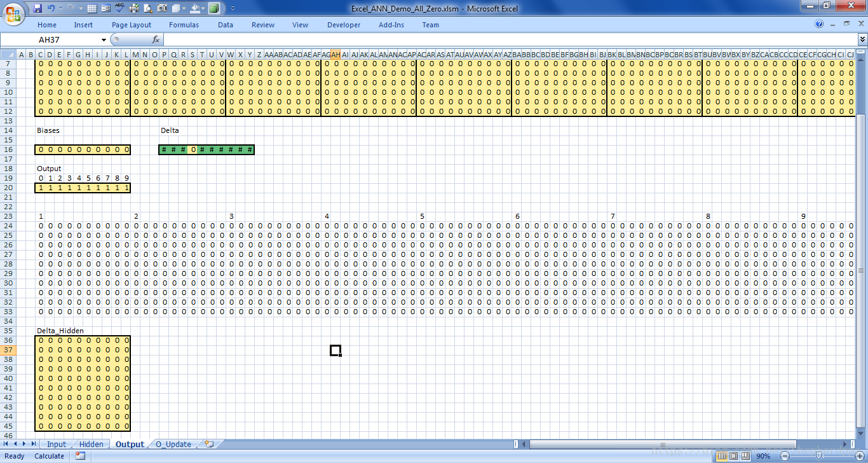Open the Undo history dropdown arrow
The height and width of the screenshot is (463, 868).
60,8
